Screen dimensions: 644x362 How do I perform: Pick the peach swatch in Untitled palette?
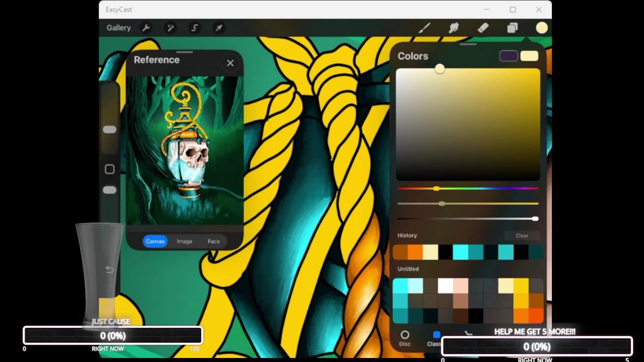point(460,286)
